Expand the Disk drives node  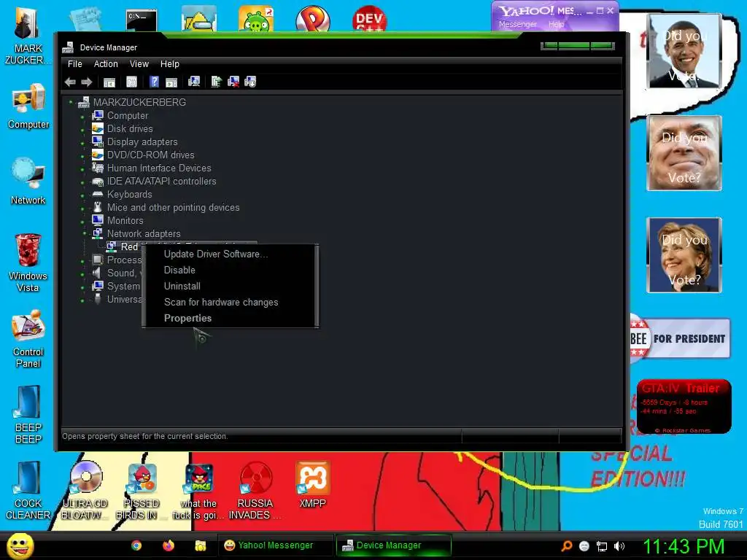click(x=82, y=130)
